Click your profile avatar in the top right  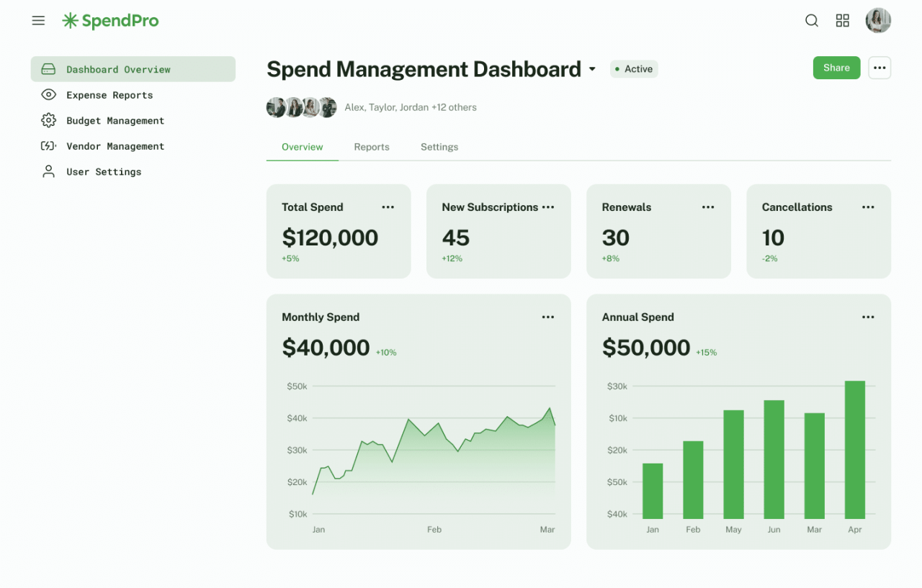[x=878, y=20]
